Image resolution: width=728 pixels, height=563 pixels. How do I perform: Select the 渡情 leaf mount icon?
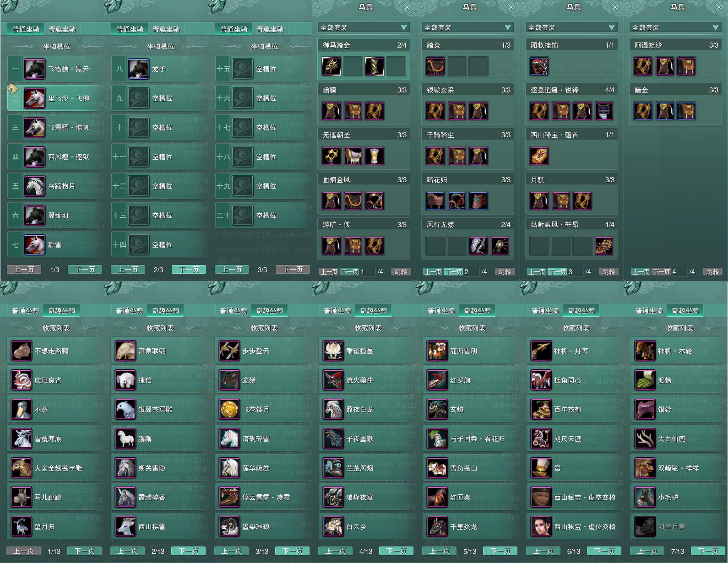[645, 380]
